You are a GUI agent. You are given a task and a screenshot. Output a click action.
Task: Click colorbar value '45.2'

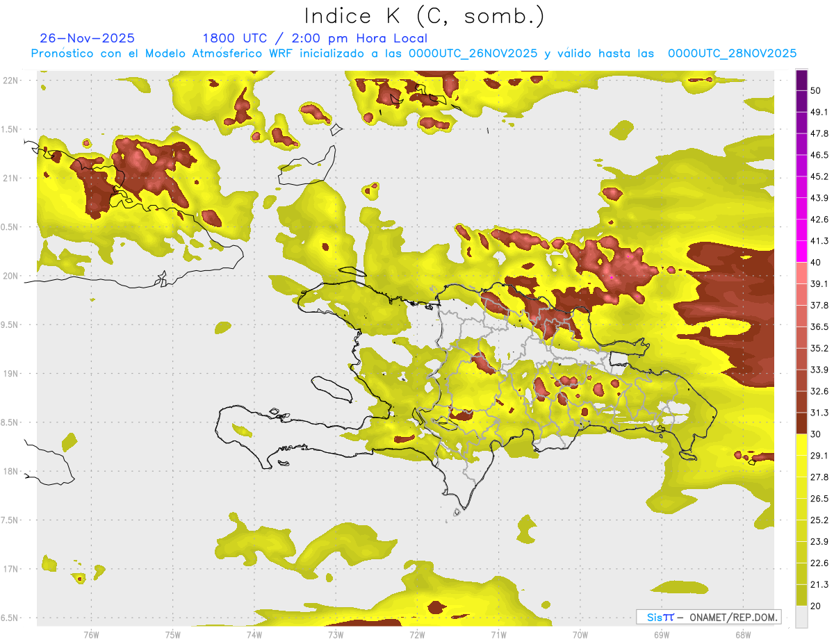click(x=819, y=176)
